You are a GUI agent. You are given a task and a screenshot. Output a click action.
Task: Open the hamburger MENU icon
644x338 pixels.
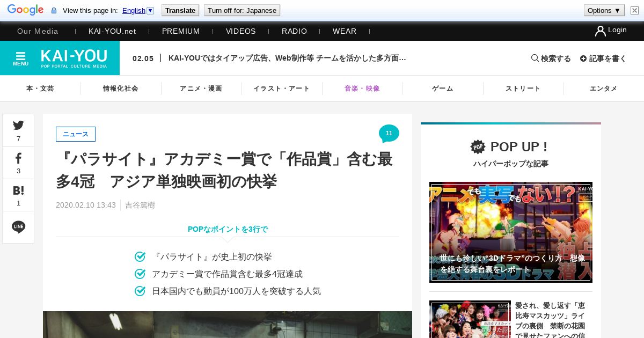(x=21, y=58)
